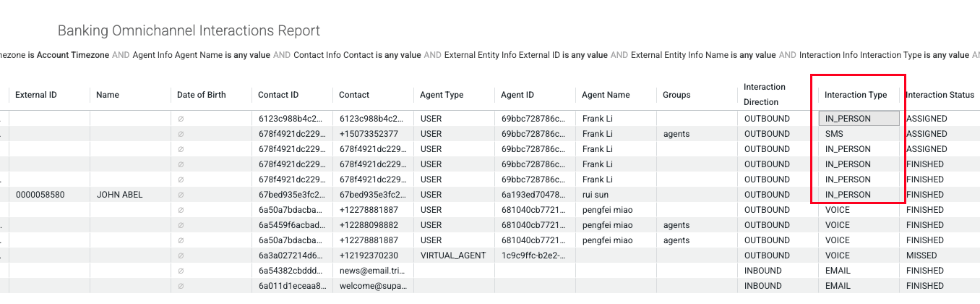Image resolution: width=980 pixels, height=304 pixels.
Task: Click the Interaction Direction column header
Action: pyautogui.click(x=764, y=95)
